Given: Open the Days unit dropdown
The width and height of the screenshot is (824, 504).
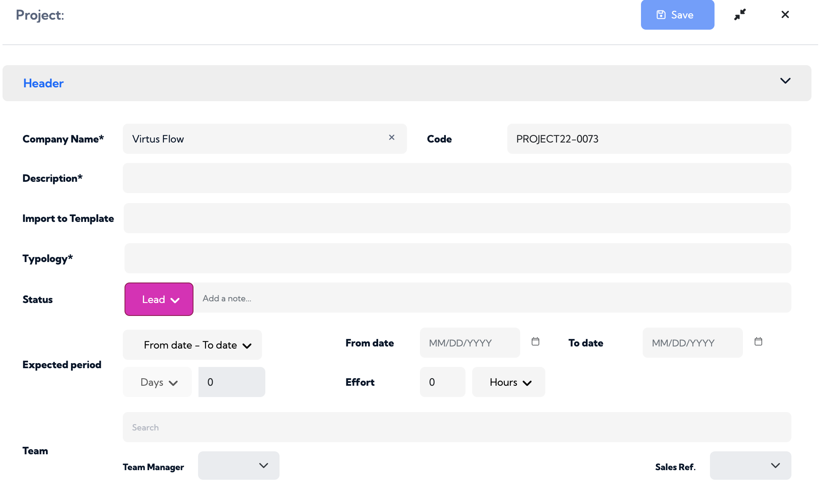Looking at the screenshot, I should [x=157, y=382].
